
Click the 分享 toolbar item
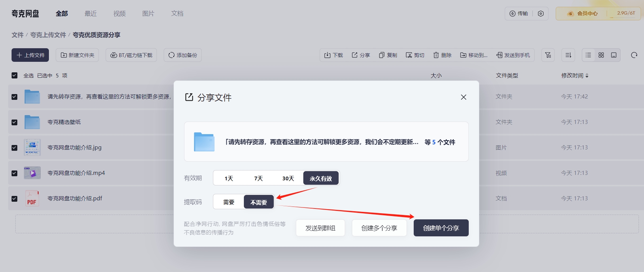click(361, 55)
